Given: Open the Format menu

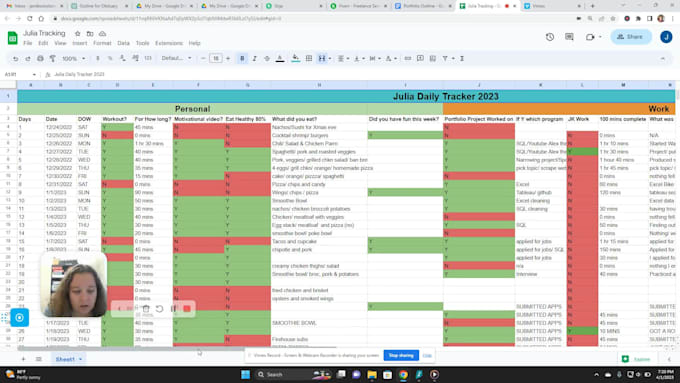Looking at the screenshot, I should 102,43.
